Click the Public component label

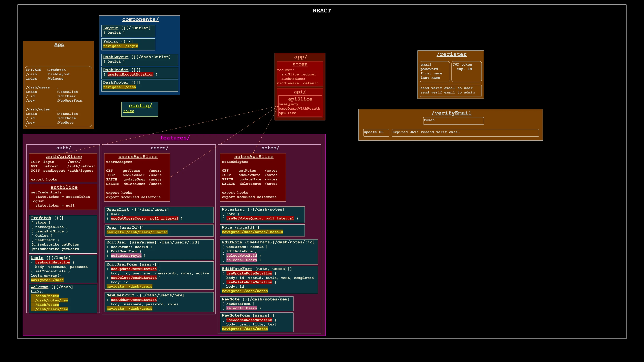[110, 41]
